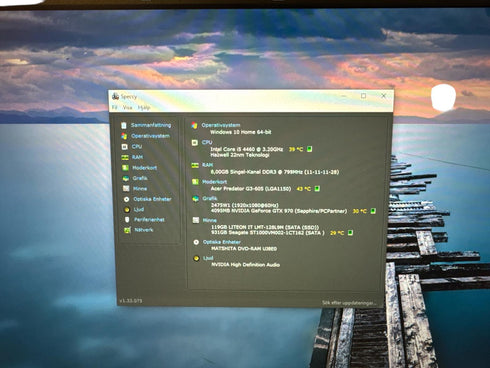490x368 pixels.
Task: Click the CPU temperature indicator icon
Action: coord(310,149)
